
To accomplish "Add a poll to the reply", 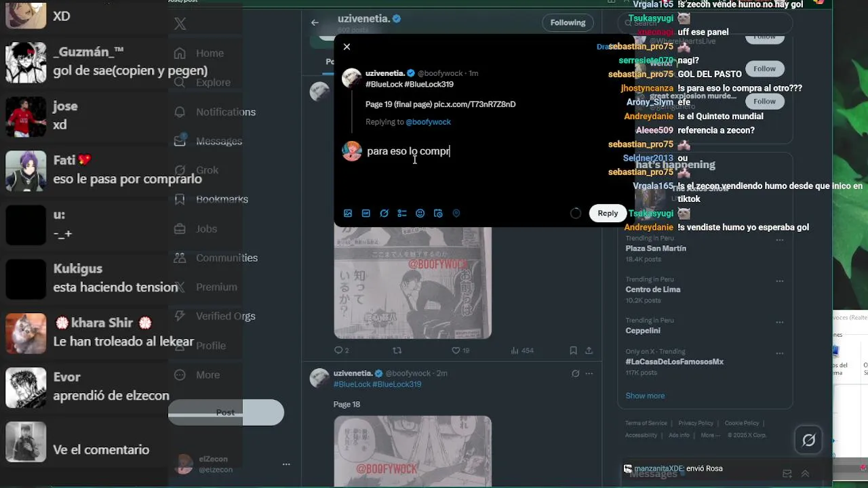I will point(402,213).
